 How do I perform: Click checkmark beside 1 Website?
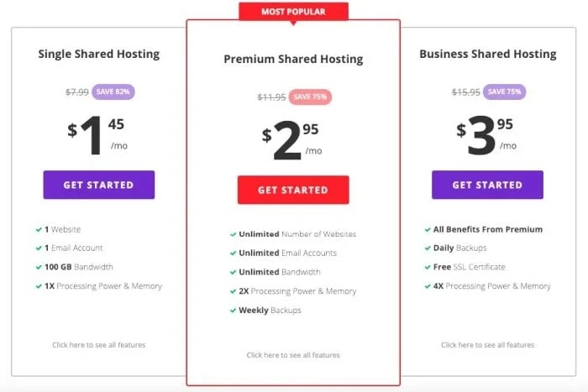pyautogui.click(x=39, y=229)
